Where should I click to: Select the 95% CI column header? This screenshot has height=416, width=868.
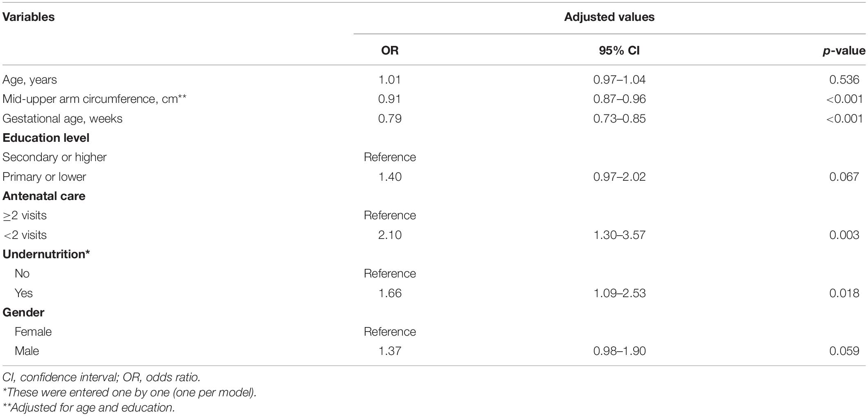pos(619,50)
